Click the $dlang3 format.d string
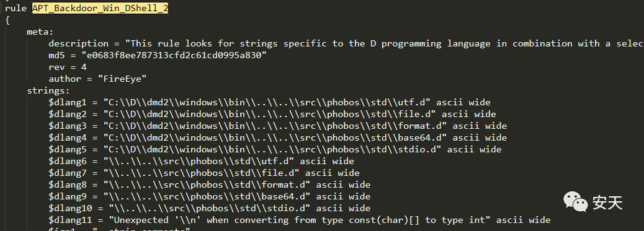The width and height of the screenshot is (644, 231). [275, 126]
